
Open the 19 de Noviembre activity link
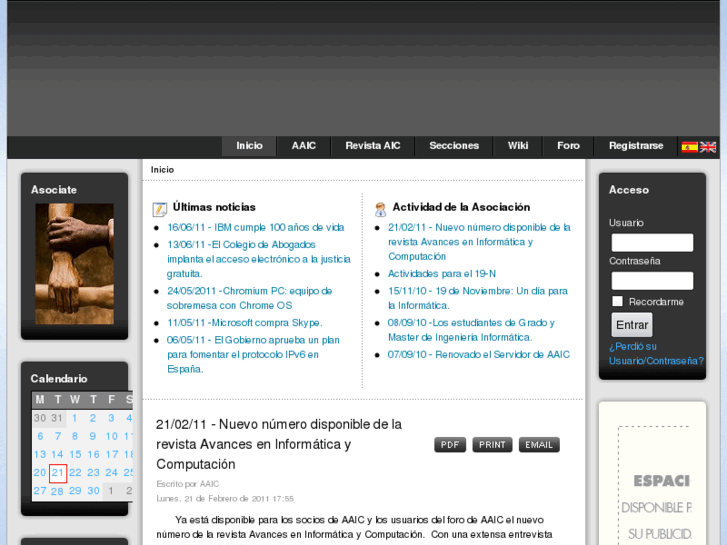coord(478,298)
